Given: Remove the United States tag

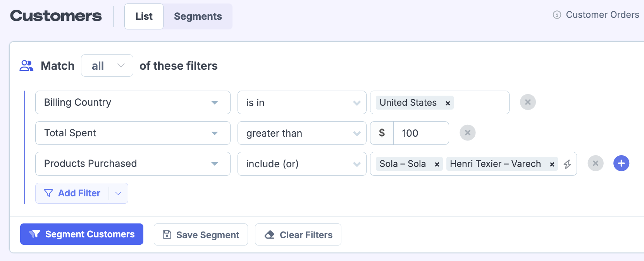Looking at the screenshot, I should coord(448,103).
